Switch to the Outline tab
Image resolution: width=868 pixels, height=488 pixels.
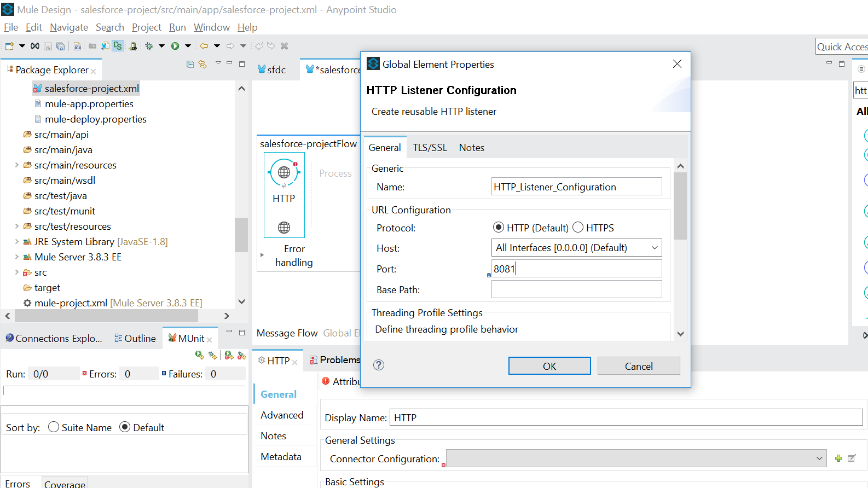pyautogui.click(x=135, y=338)
